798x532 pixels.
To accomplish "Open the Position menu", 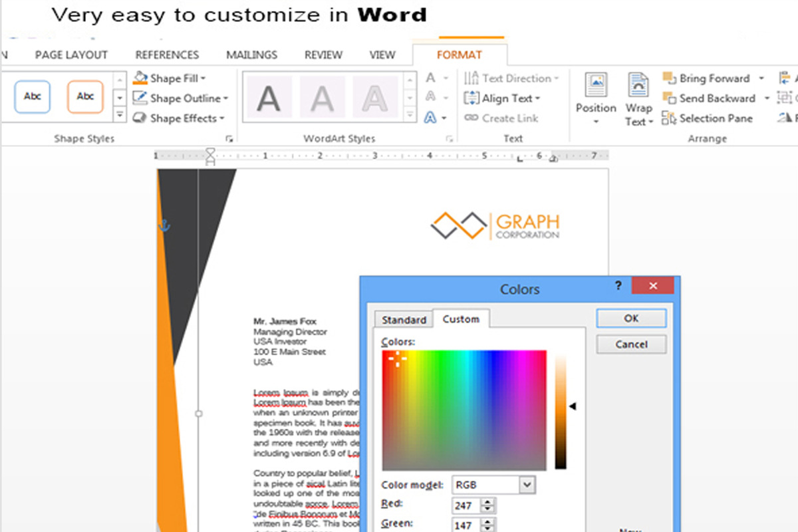I will 596,99.
